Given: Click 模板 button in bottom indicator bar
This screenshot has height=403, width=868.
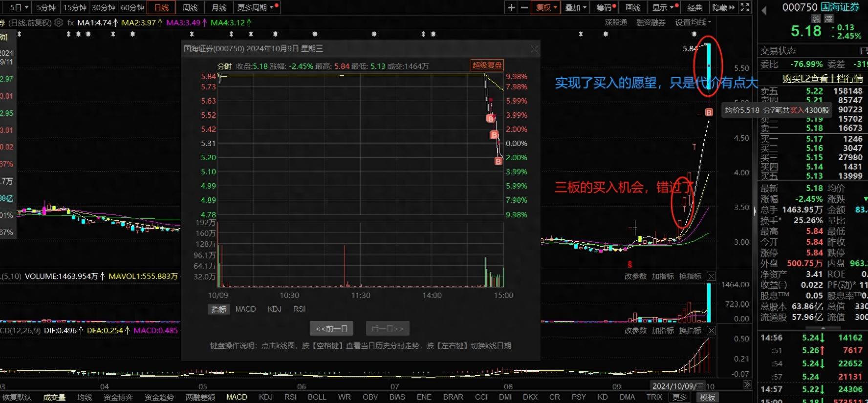Looking at the screenshot, I should click(x=707, y=397).
